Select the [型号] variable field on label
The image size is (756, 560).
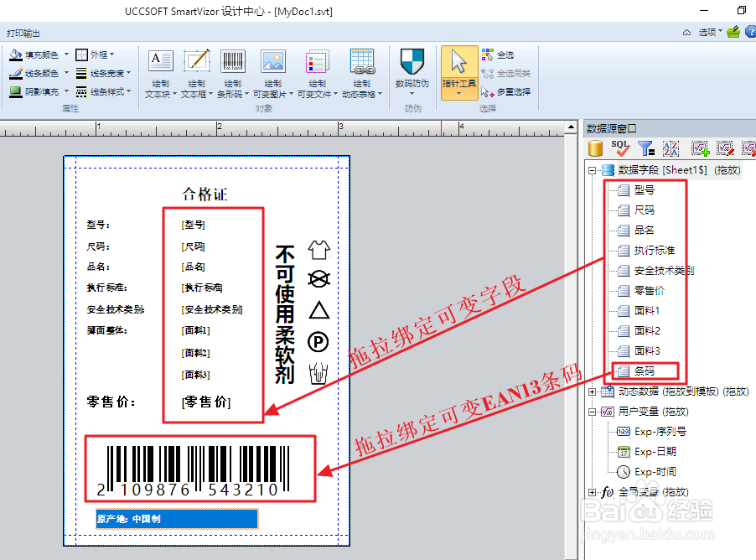[x=194, y=225]
